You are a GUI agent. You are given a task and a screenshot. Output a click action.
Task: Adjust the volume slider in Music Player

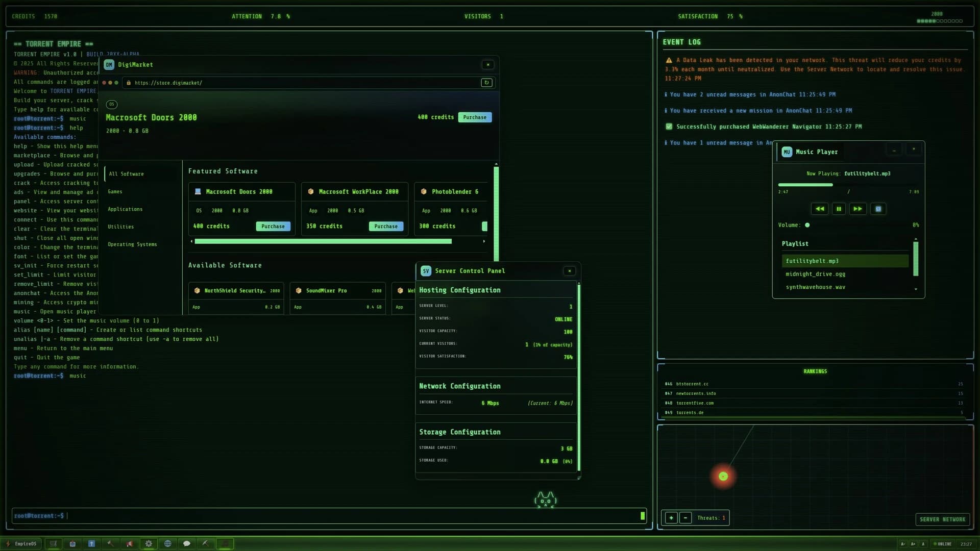(807, 224)
